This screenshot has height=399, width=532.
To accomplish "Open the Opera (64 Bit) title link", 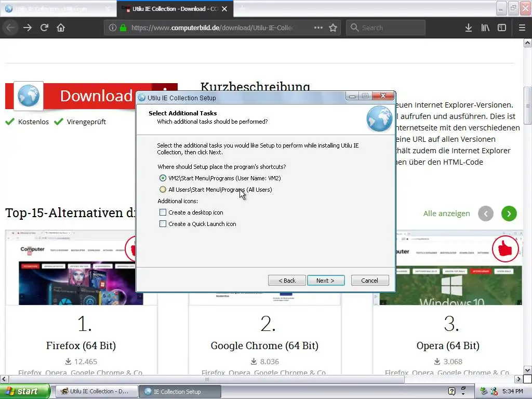I will (448, 345).
